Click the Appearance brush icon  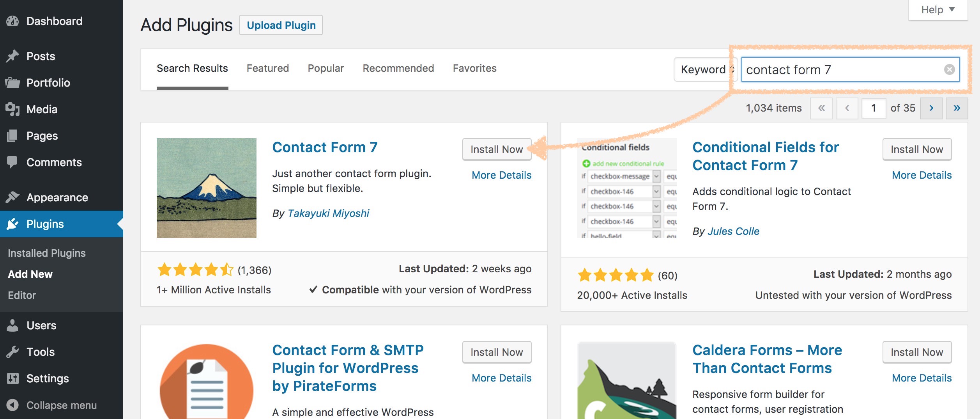pos(12,197)
